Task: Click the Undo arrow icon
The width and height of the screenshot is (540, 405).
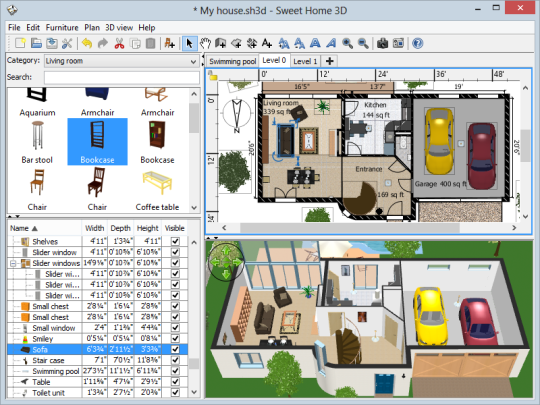Action: [87, 43]
